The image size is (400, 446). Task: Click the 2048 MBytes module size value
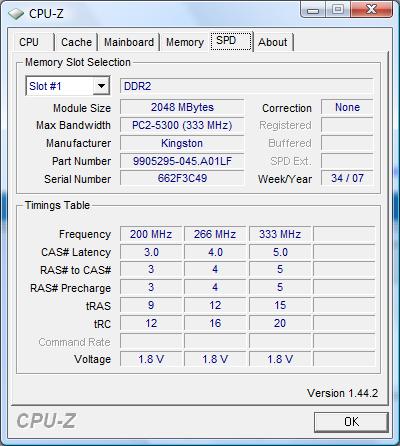pyautogui.click(x=182, y=107)
